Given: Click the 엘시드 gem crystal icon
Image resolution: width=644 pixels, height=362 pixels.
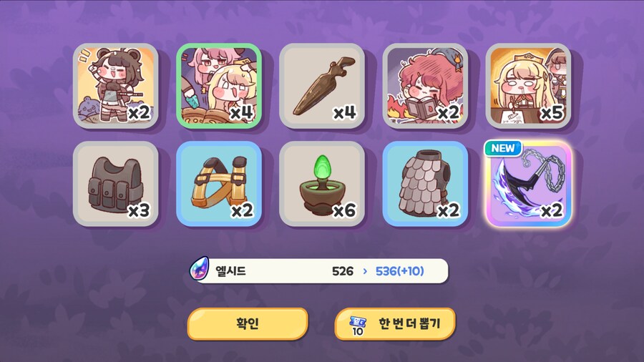Looking at the screenshot, I should pos(200,269).
